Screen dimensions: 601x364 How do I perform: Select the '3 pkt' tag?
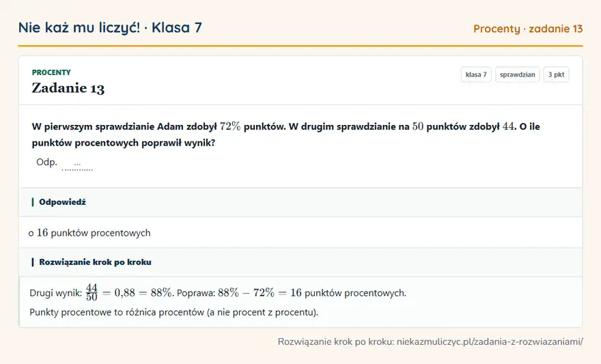pyautogui.click(x=556, y=74)
